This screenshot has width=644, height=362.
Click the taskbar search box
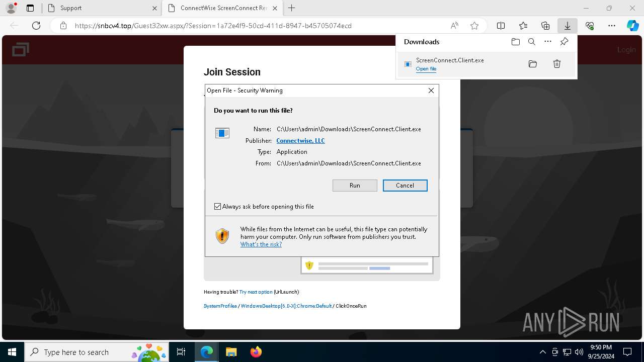[x=97, y=352]
